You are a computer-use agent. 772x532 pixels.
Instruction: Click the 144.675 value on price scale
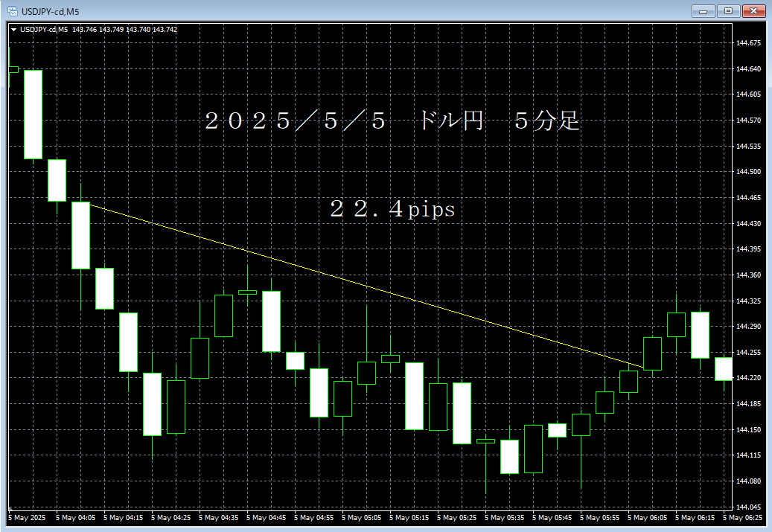[750, 42]
